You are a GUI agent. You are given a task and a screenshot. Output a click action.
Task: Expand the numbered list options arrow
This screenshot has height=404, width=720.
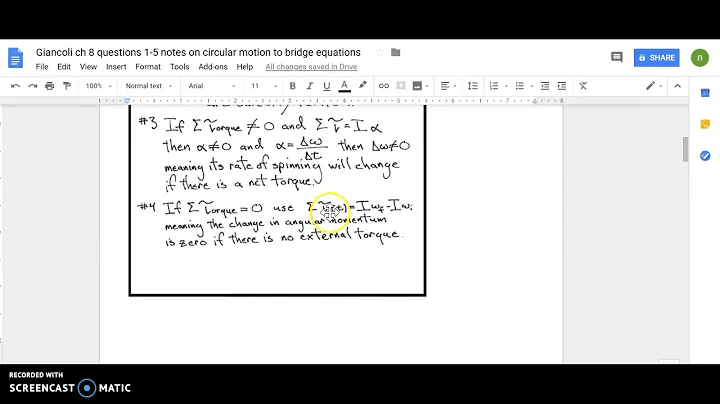coord(506,86)
